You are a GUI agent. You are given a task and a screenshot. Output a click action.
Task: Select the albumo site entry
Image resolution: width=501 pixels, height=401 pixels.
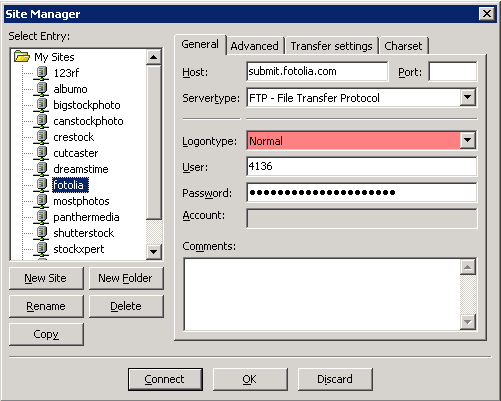tap(70, 89)
